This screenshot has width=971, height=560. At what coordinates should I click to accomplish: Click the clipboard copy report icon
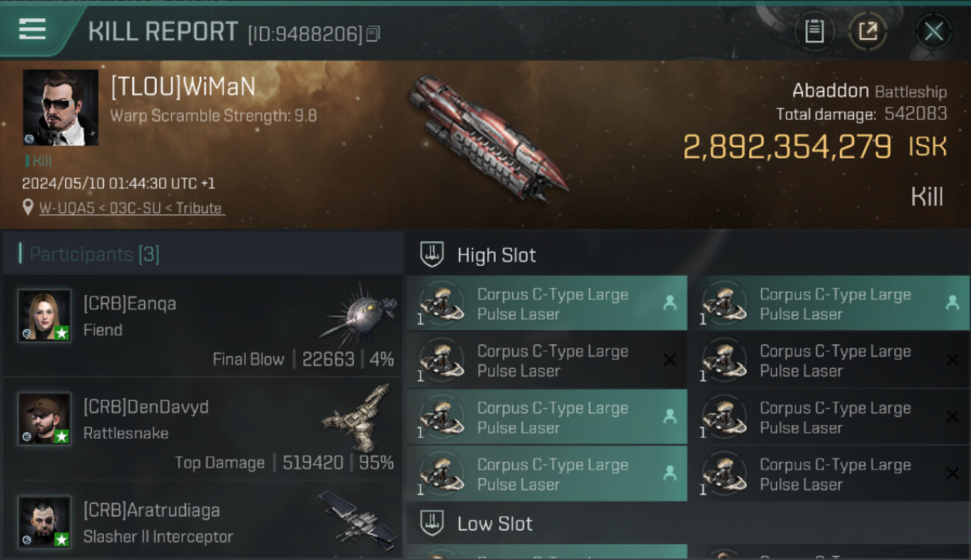click(x=814, y=31)
